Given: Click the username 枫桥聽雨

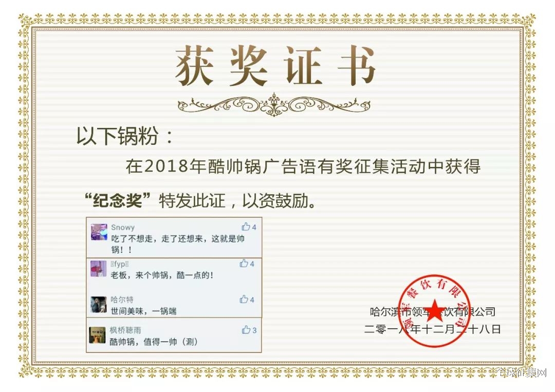Looking at the screenshot, I should point(125,330).
